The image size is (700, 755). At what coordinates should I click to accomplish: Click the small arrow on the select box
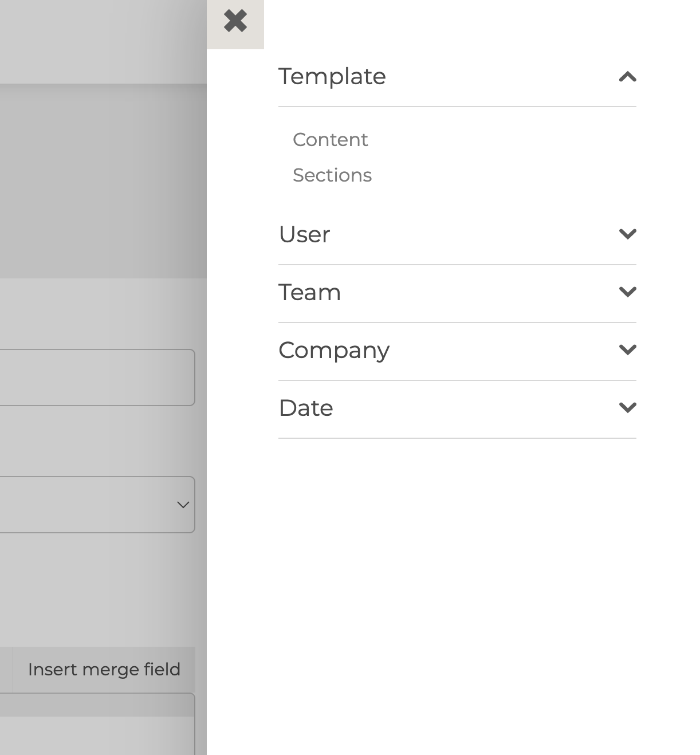(x=183, y=505)
